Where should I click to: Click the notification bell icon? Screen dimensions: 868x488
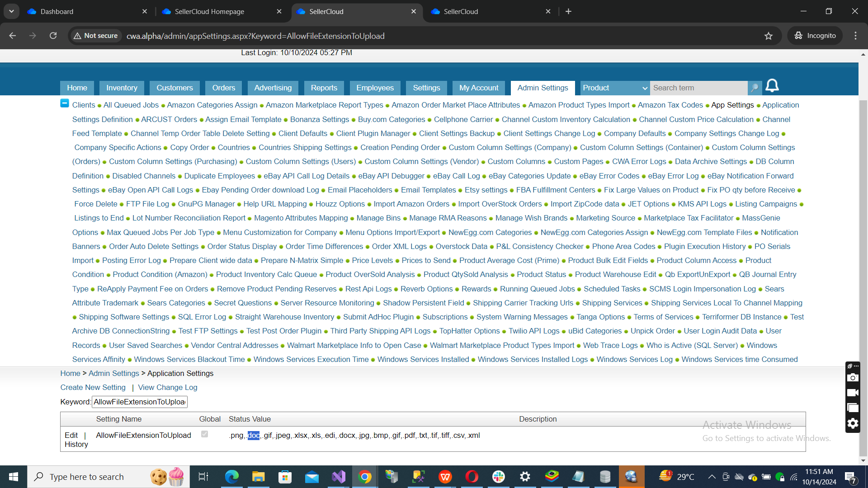[772, 86]
